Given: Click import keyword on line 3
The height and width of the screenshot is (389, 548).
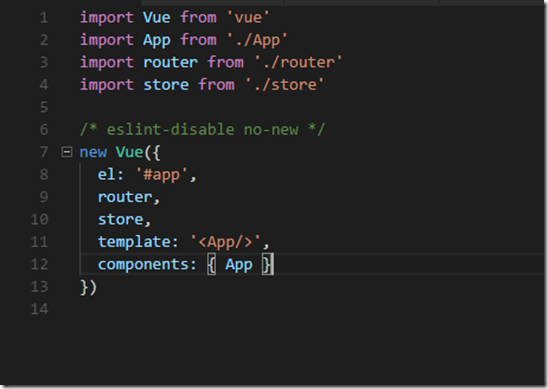Looking at the screenshot, I should (107, 63).
